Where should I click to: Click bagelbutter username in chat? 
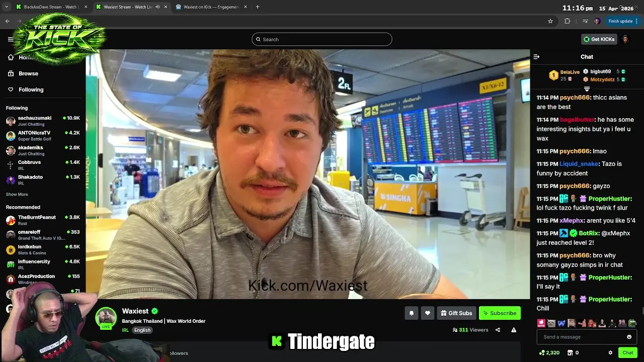pyautogui.click(x=577, y=120)
